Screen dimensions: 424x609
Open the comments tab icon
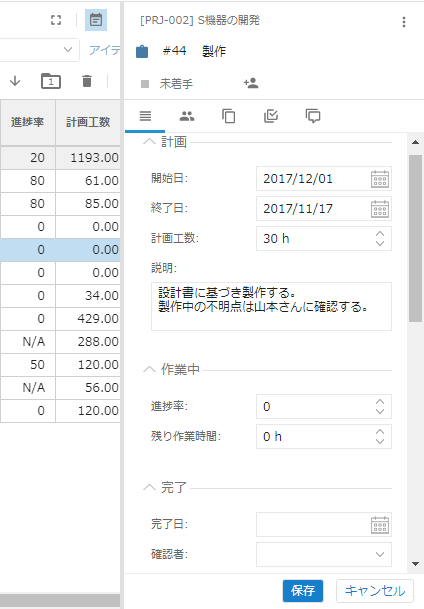click(x=313, y=116)
